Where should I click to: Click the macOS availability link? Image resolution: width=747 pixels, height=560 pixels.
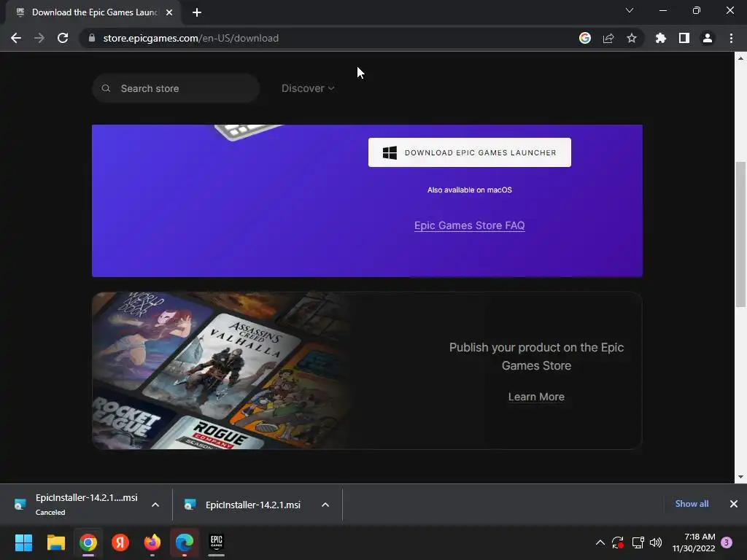[x=470, y=190]
